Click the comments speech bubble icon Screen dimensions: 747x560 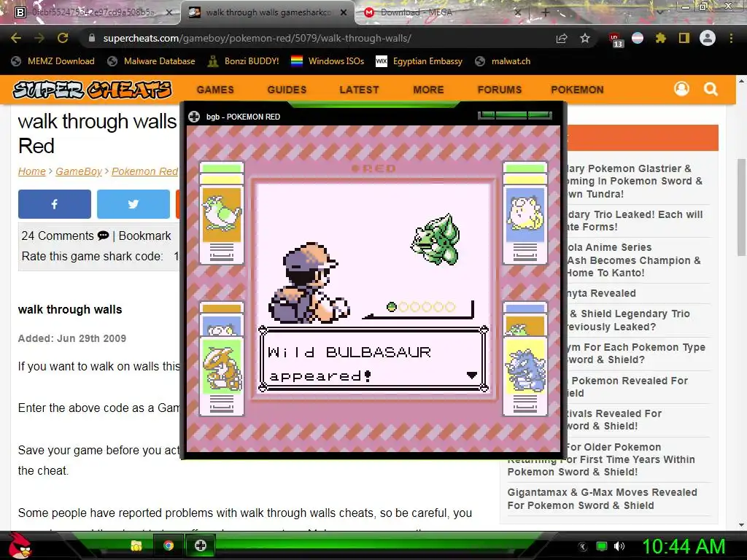pyautogui.click(x=103, y=236)
